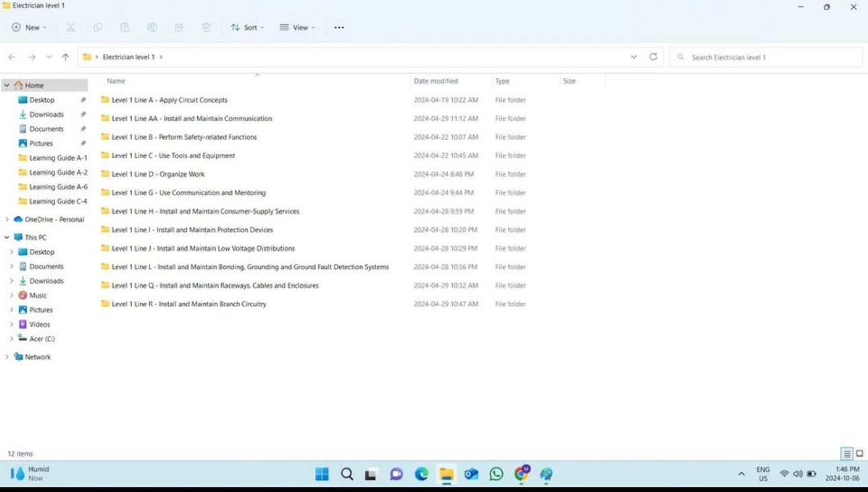Click Electrician level 1 breadcrumb
The width and height of the screenshot is (868, 492).
pos(129,57)
